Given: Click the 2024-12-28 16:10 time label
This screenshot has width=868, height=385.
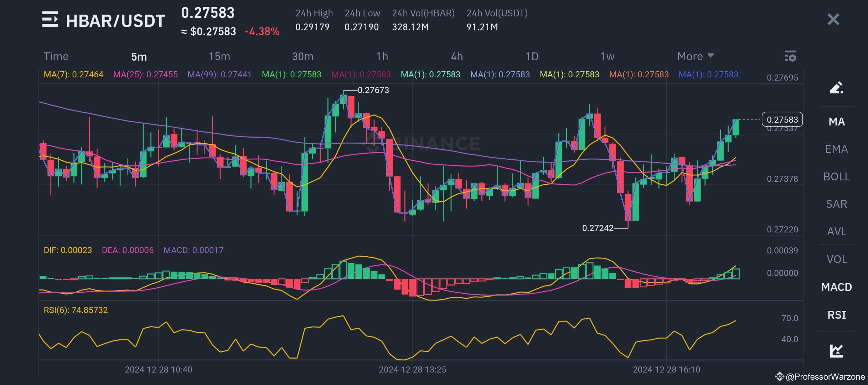Looking at the screenshot, I should click(x=666, y=370).
